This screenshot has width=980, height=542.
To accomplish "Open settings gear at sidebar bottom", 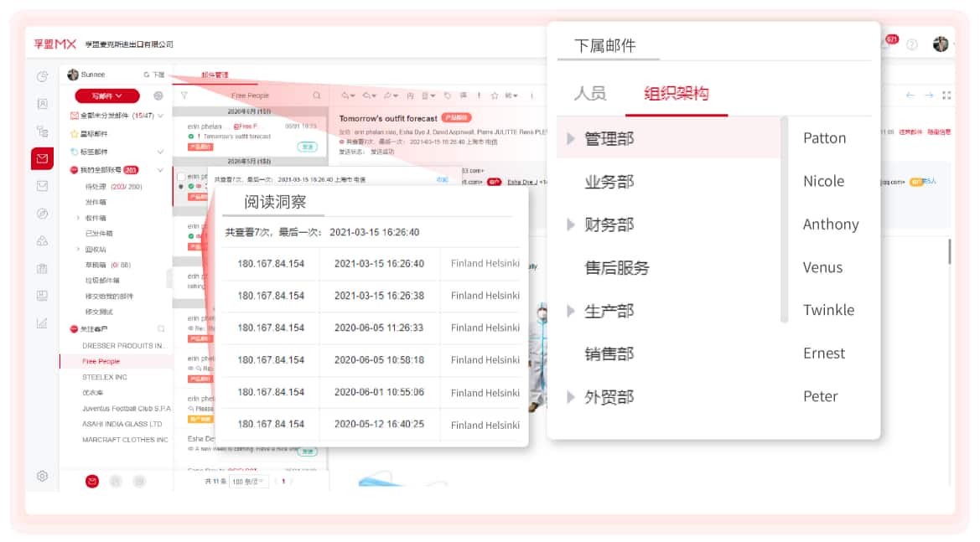I will tap(42, 476).
